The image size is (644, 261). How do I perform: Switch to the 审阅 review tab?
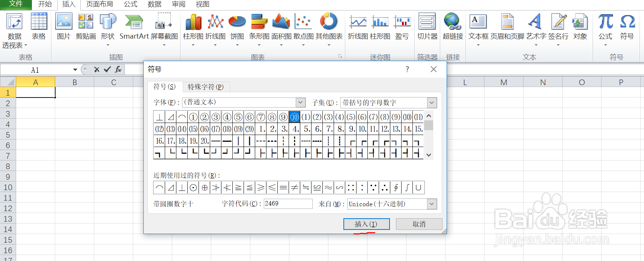click(179, 4)
